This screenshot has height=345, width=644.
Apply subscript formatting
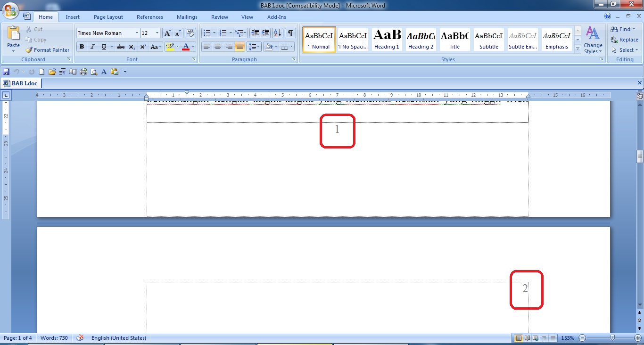pos(132,47)
